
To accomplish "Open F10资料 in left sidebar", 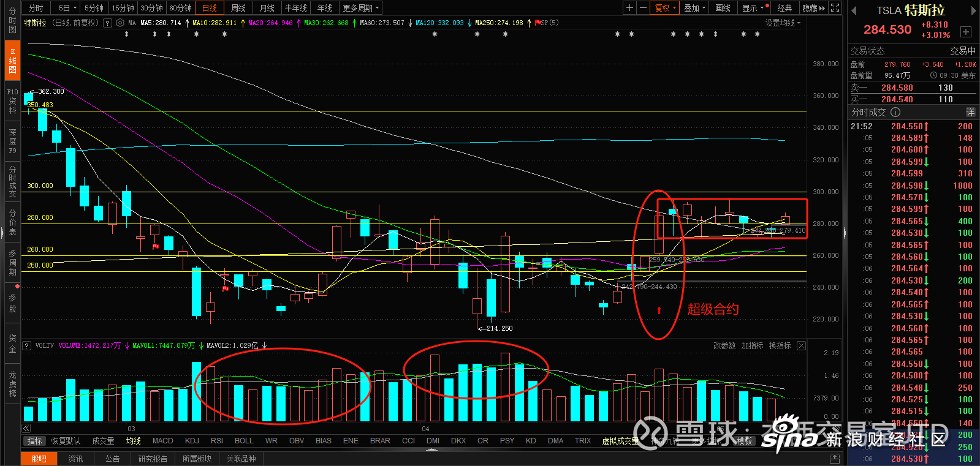I will (x=12, y=101).
